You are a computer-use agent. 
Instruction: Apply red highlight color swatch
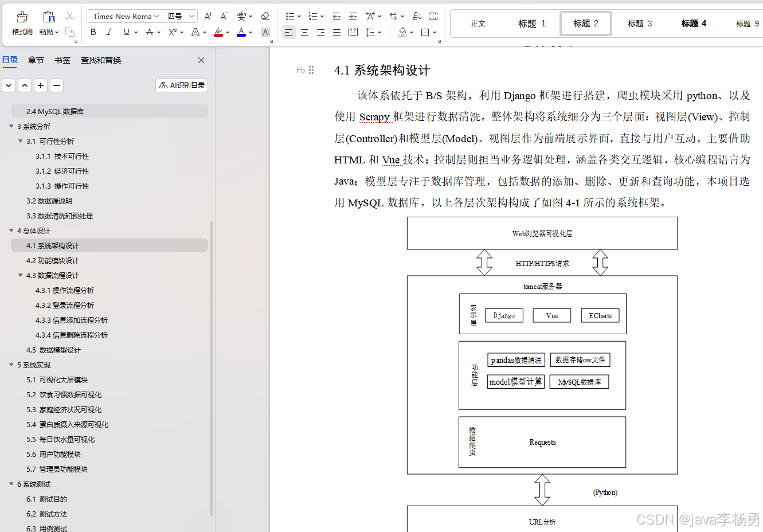218,32
